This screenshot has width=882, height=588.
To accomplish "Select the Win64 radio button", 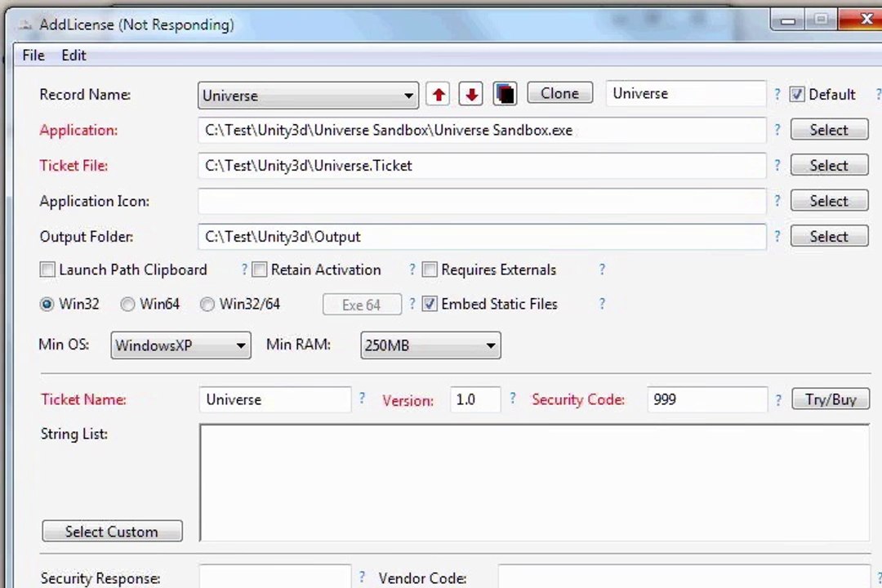I will [127, 304].
